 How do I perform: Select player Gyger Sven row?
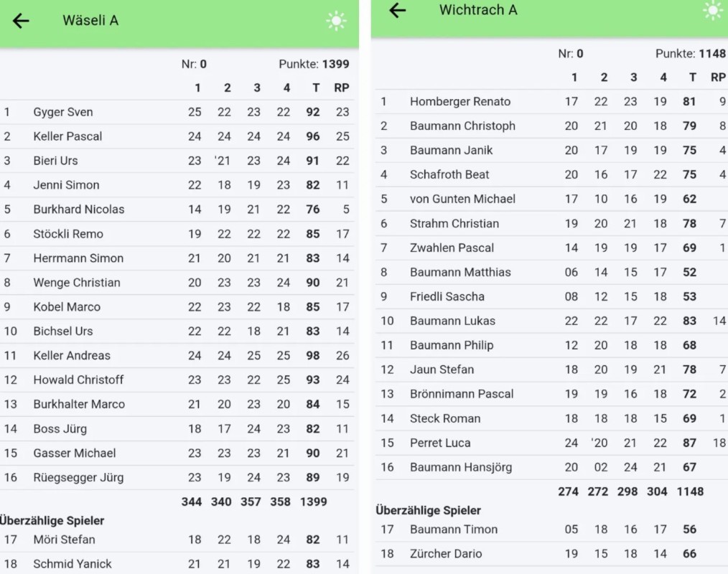(63, 112)
